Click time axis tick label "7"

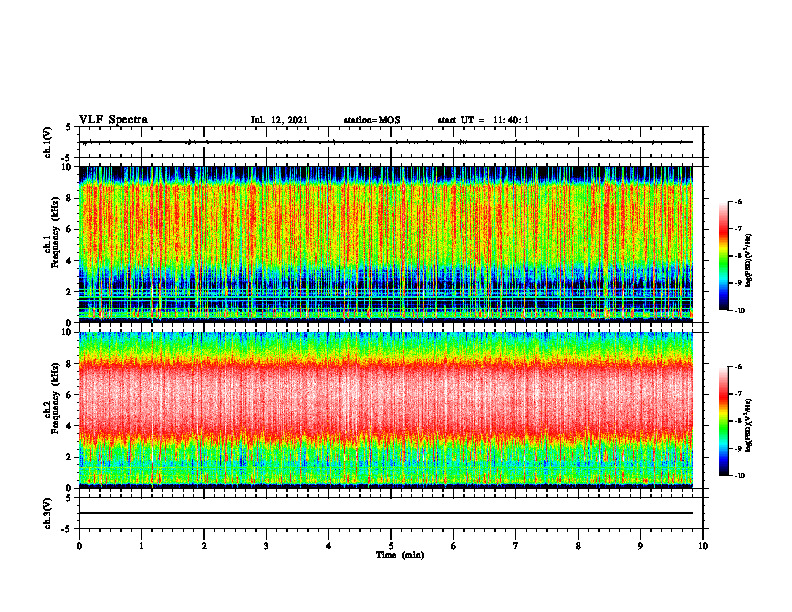[x=516, y=546]
